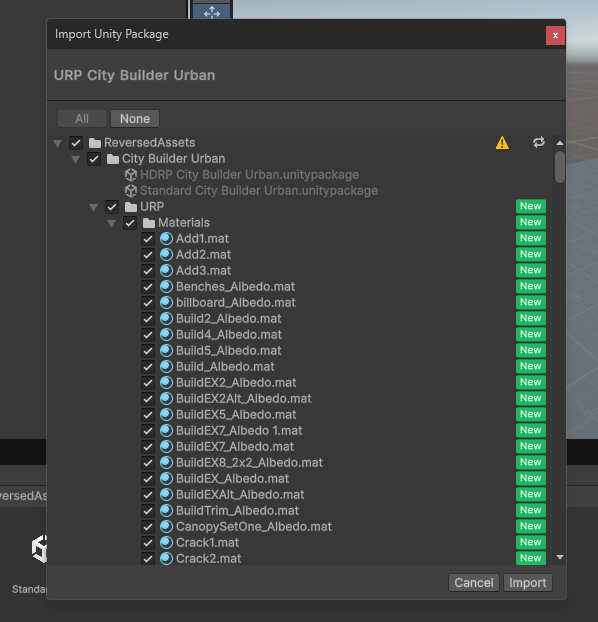Click the Build2_Albedo.mat material icon

tap(166, 319)
